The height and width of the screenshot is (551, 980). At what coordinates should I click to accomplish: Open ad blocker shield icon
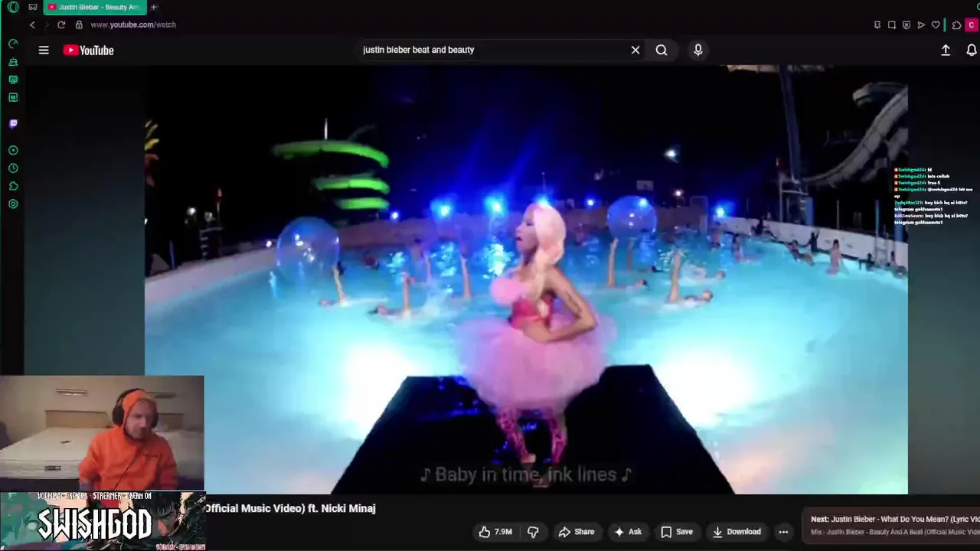pyautogui.click(x=906, y=24)
